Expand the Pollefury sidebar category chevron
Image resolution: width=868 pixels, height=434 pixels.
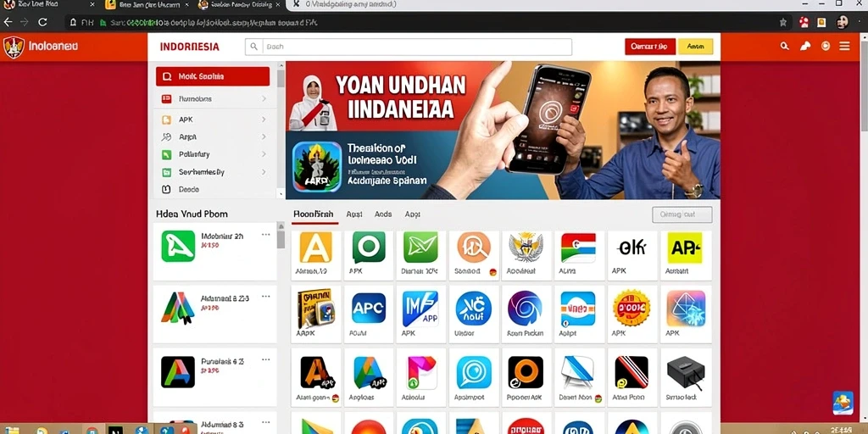[264, 154]
